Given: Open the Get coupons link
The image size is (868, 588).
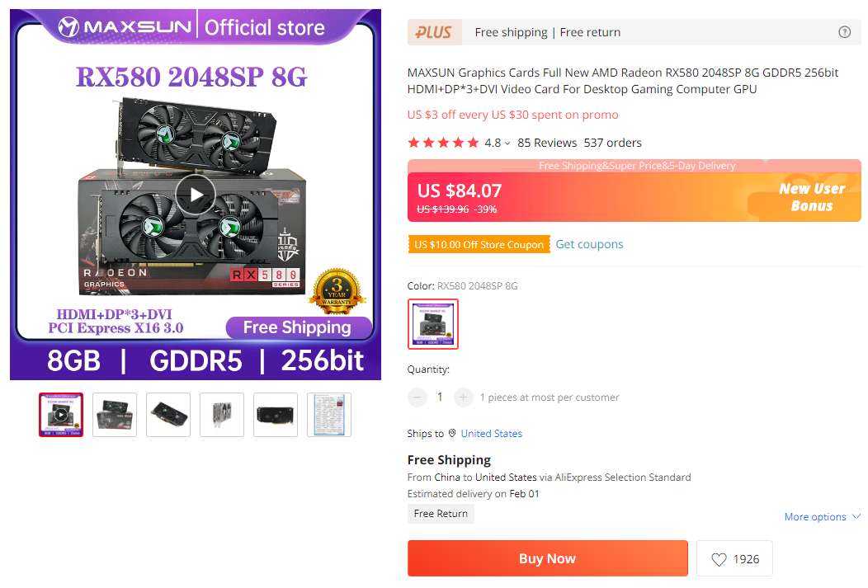Looking at the screenshot, I should tap(589, 244).
